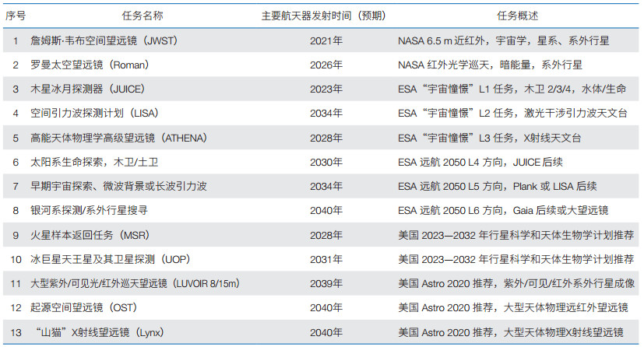Viewport: 644px width, 347px height.
Task: Click the 任务概述 column header
Action: pos(517,16)
